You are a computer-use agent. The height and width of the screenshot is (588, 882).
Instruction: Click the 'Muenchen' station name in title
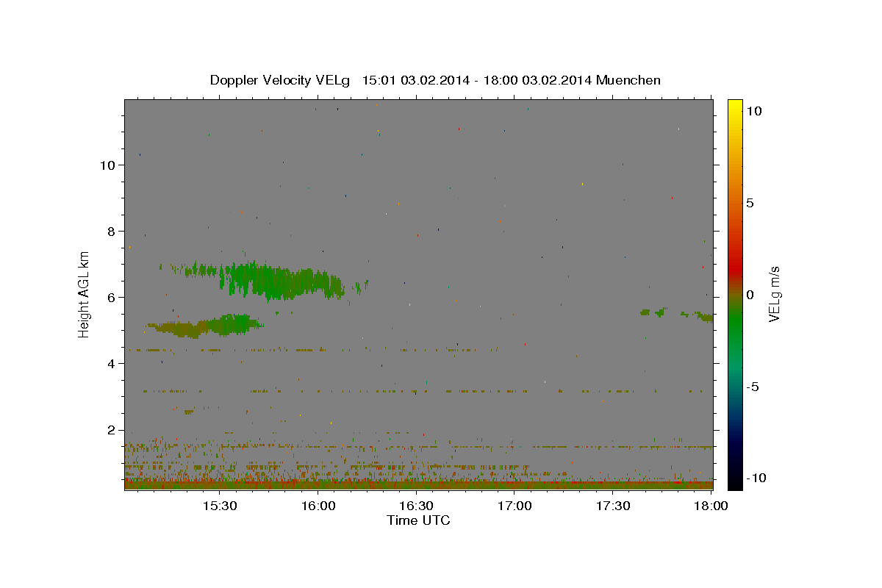coord(628,80)
